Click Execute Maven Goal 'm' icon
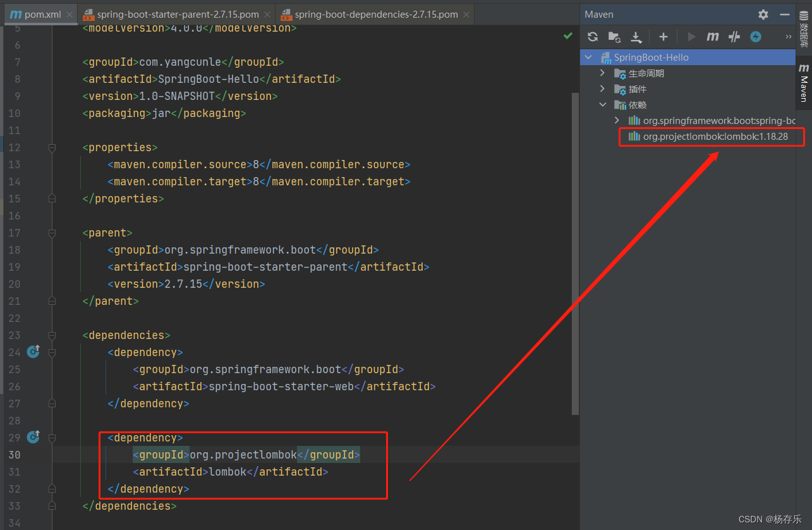This screenshot has height=530, width=812. (713, 37)
